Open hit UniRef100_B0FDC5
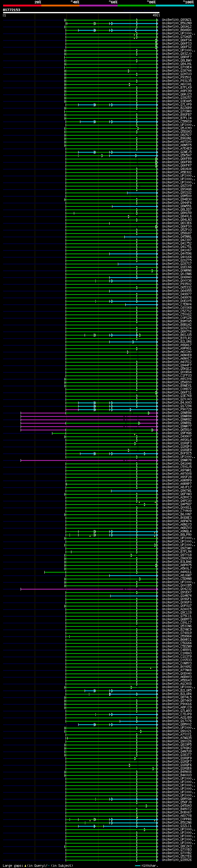This screenshot has width=197, height=868. pyautogui.click(x=176, y=454)
